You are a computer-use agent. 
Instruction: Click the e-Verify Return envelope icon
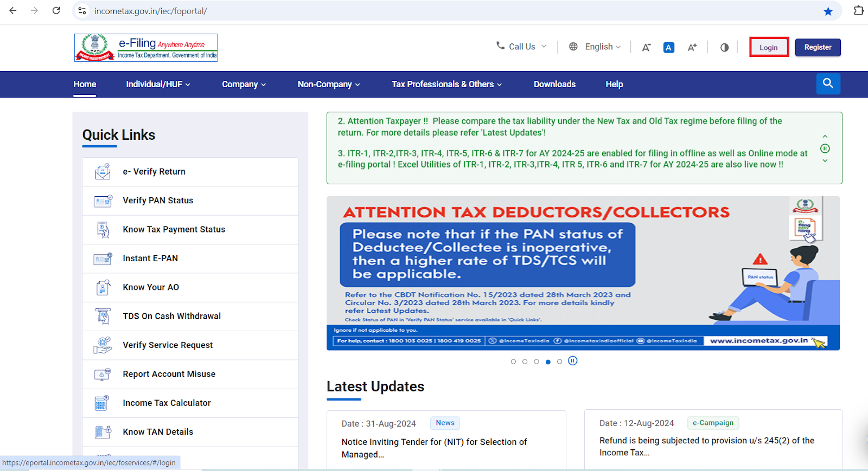point(103,172)
